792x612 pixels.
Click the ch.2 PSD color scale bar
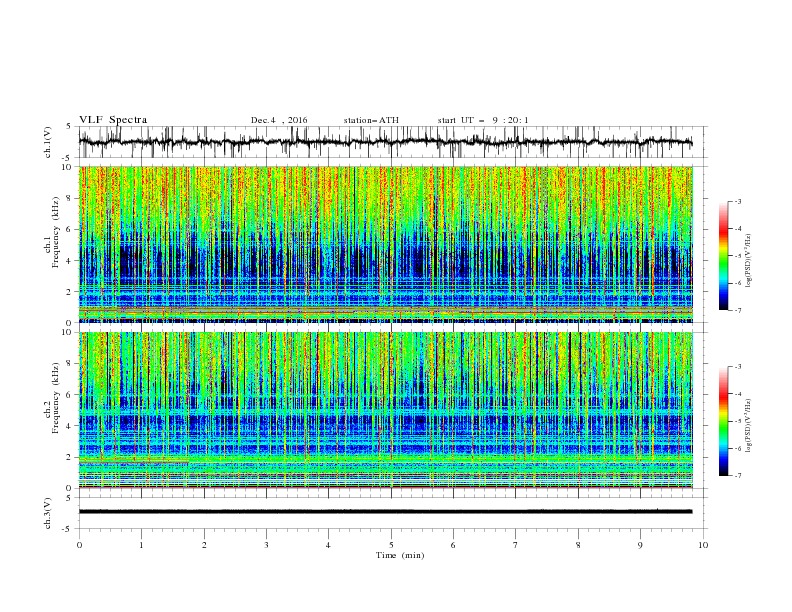click(x=724, y=421)
